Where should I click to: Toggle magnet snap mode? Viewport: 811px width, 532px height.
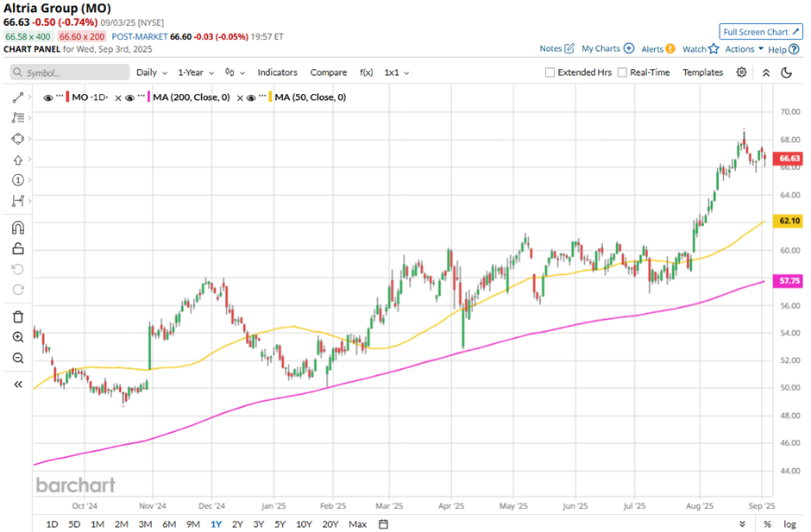(x=17, y=228)
